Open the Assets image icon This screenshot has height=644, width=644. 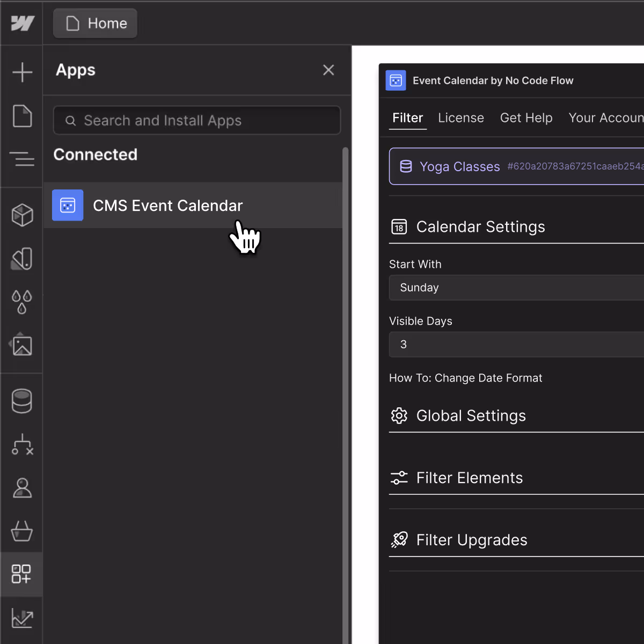[x=21, y=346]
